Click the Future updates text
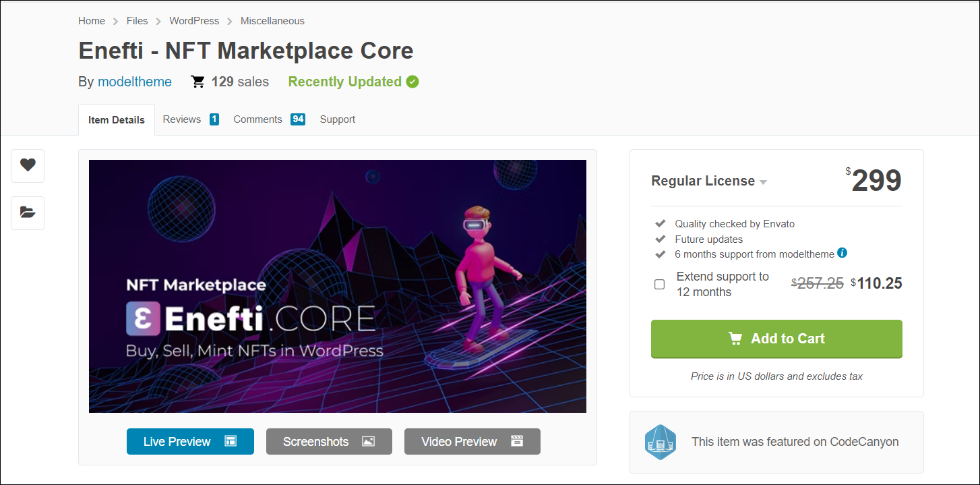980x485 pixels. [x=709, y=239]
